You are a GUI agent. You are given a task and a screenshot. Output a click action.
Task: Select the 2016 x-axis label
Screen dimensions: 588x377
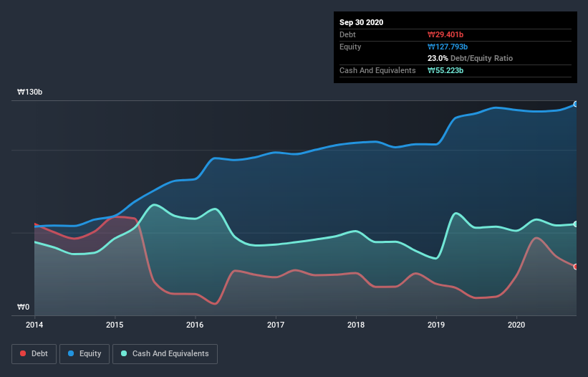195,325
